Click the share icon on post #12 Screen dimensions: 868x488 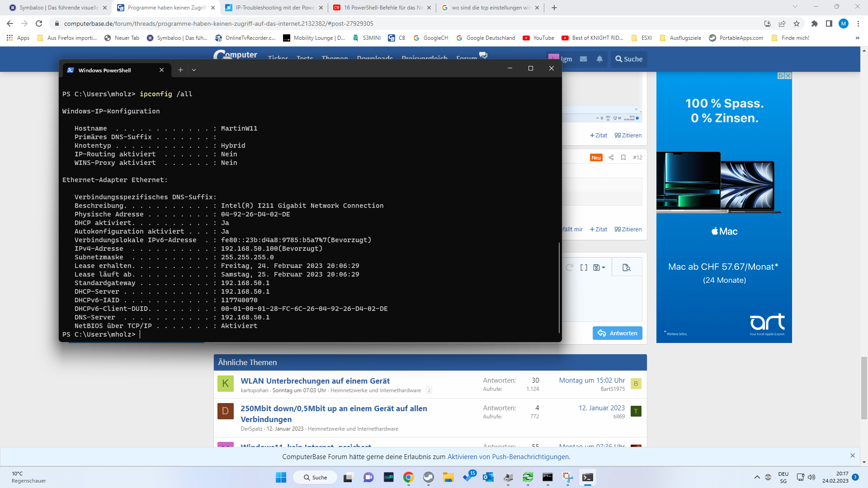click(611, 157)
